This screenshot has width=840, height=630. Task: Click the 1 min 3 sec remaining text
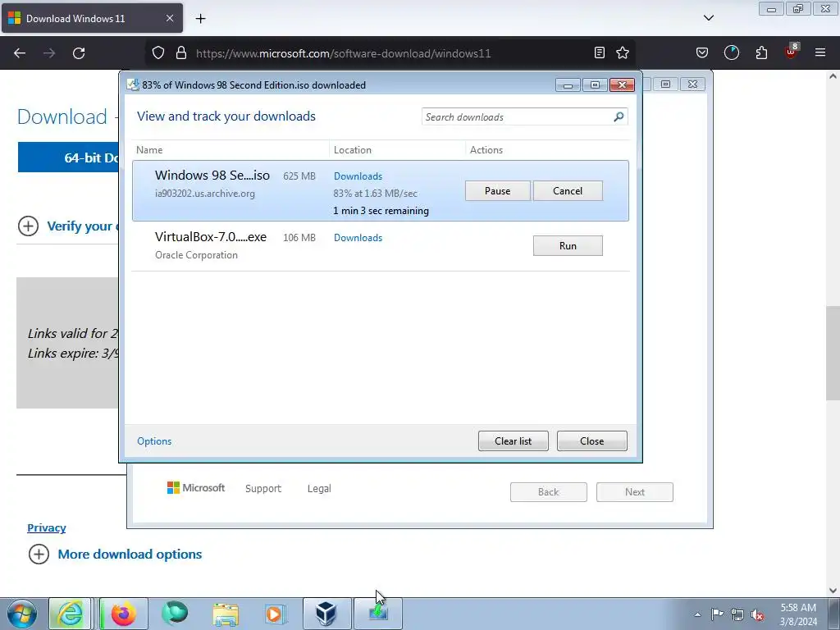(x=381, y=211)
